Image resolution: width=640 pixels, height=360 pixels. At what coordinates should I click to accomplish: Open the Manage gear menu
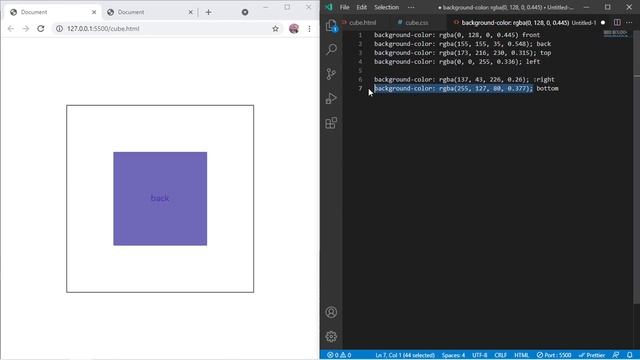331,336
